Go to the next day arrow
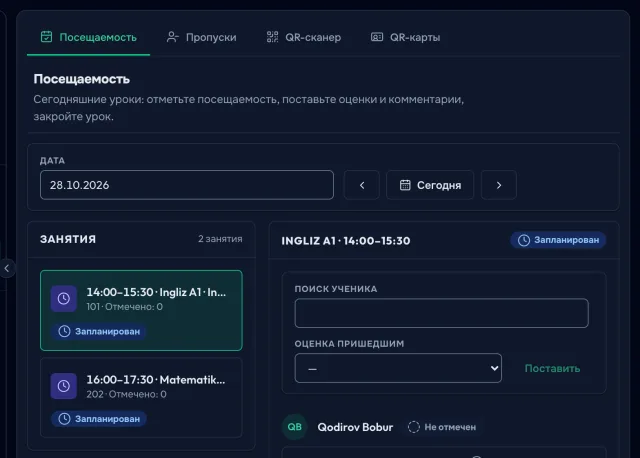The image size is (640, 458). pos(499,185)
